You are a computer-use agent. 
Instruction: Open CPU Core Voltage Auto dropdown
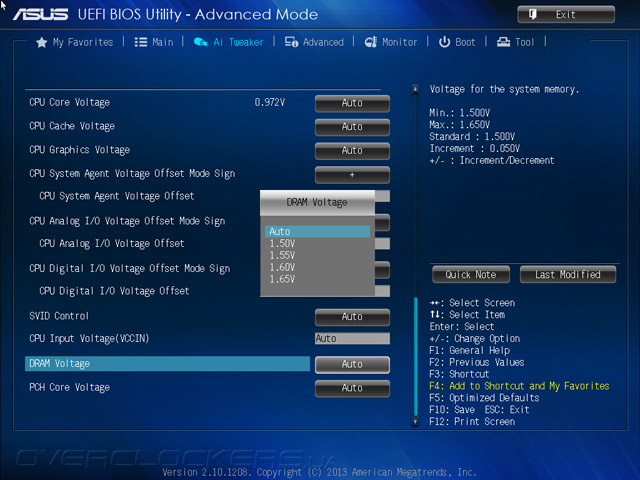click(352, 103)
